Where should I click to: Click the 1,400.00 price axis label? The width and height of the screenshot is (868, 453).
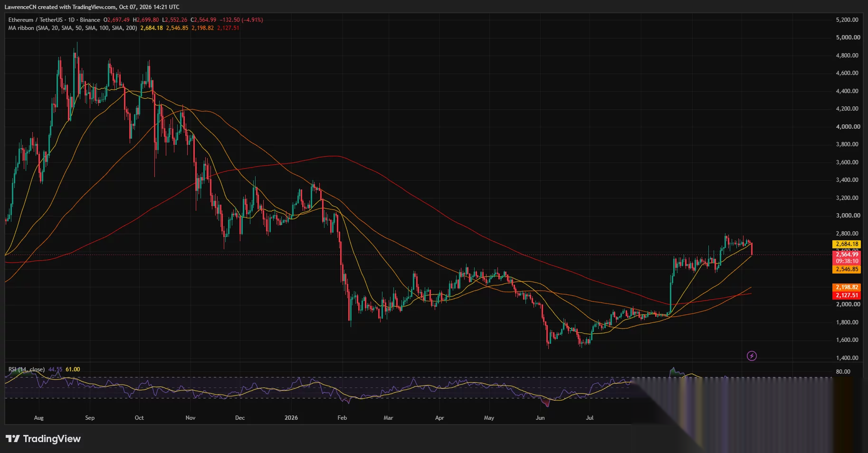click(847, 358)
